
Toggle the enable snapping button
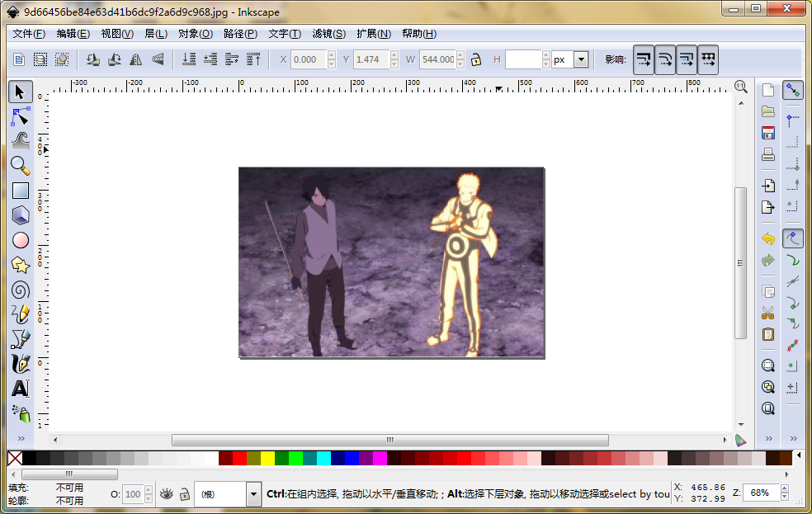click(x=793, y=91)
